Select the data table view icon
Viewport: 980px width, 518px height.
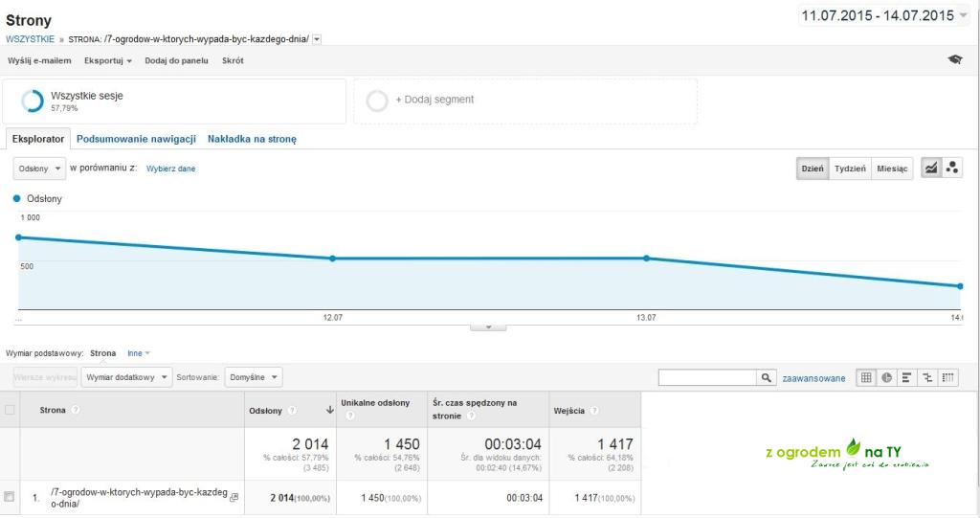[866, 378]
